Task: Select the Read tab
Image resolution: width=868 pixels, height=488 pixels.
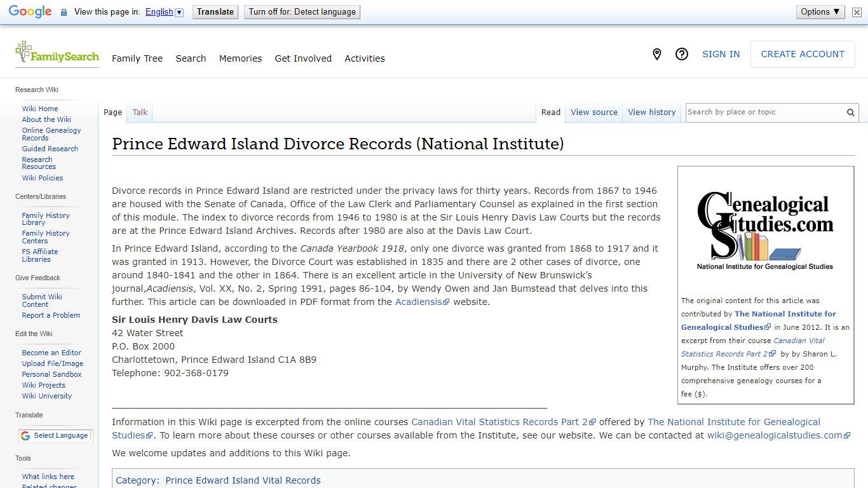Action: [551, 112]
